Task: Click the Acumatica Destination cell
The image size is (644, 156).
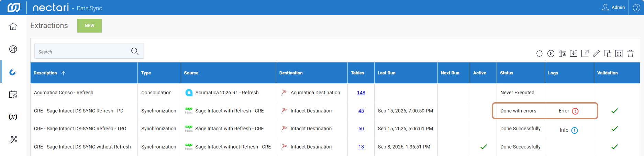Action: click(x=315, y=93)
